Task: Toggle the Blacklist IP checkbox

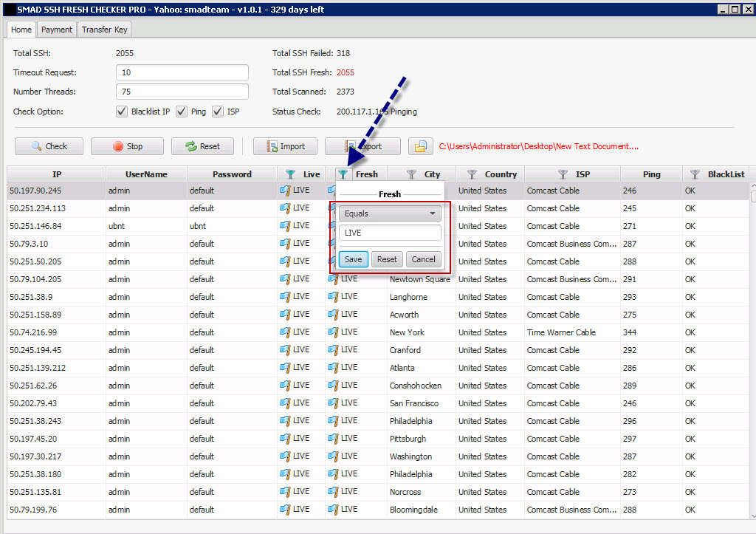Action: click(x=122, y=112)
